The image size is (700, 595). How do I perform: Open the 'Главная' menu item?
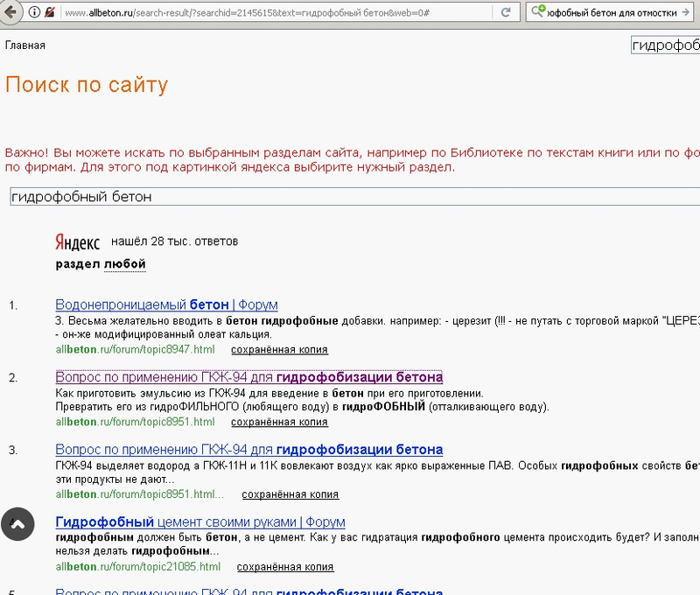[x=24, y=45]
